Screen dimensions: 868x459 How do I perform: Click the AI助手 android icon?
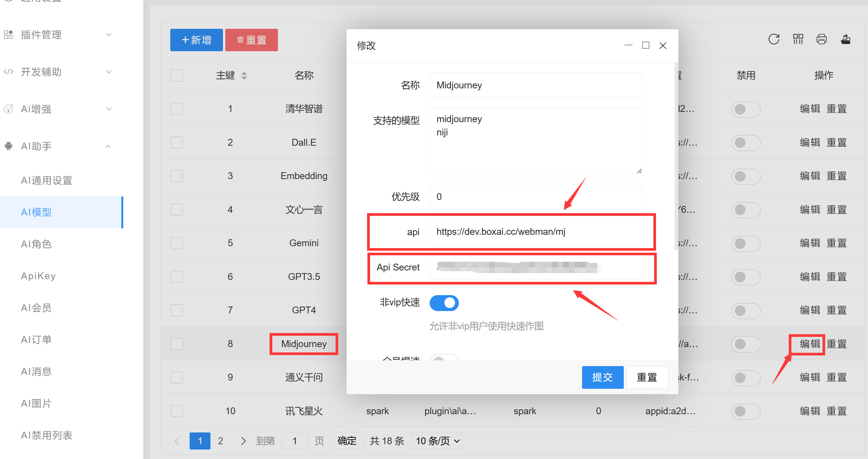8,146
